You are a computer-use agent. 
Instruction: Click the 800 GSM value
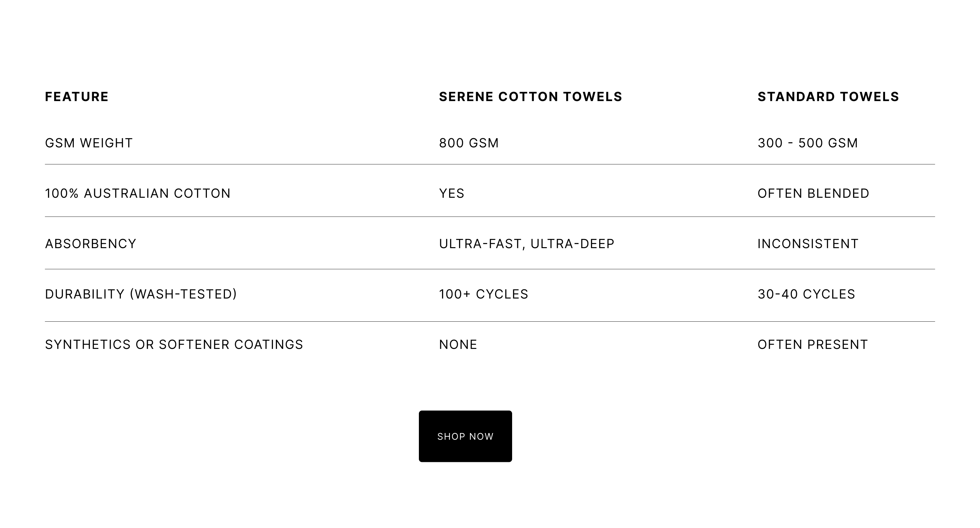pyautogui.click(x=469, y=143)
